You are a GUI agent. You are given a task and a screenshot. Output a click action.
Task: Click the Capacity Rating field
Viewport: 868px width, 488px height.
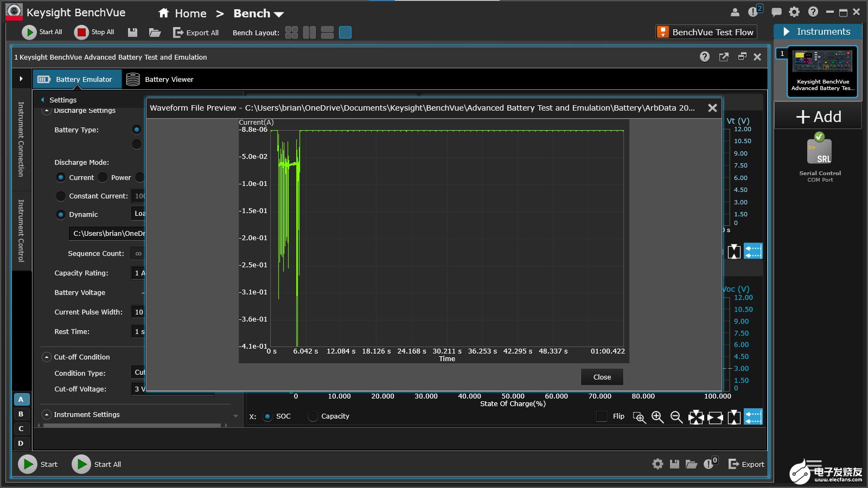coord(138,273)
